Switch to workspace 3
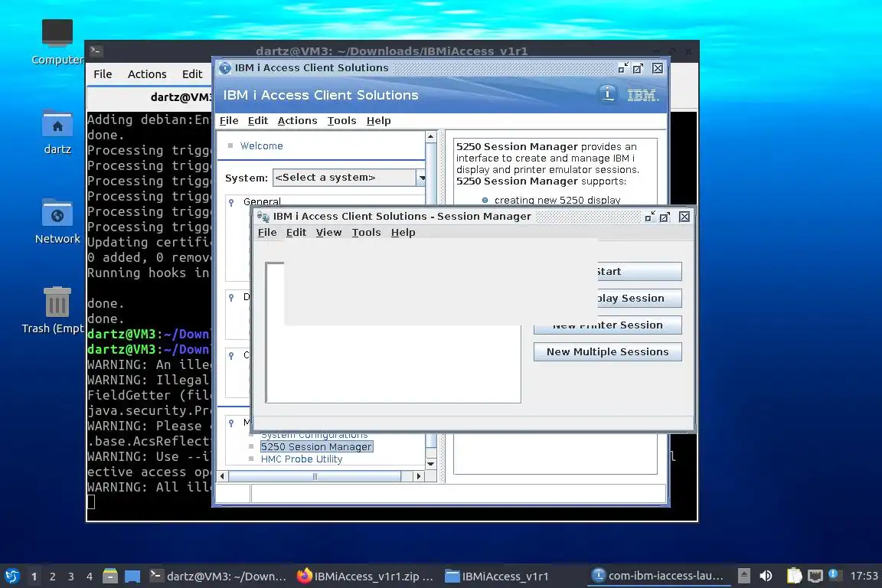The image size is (882, 588). point(71,577)
